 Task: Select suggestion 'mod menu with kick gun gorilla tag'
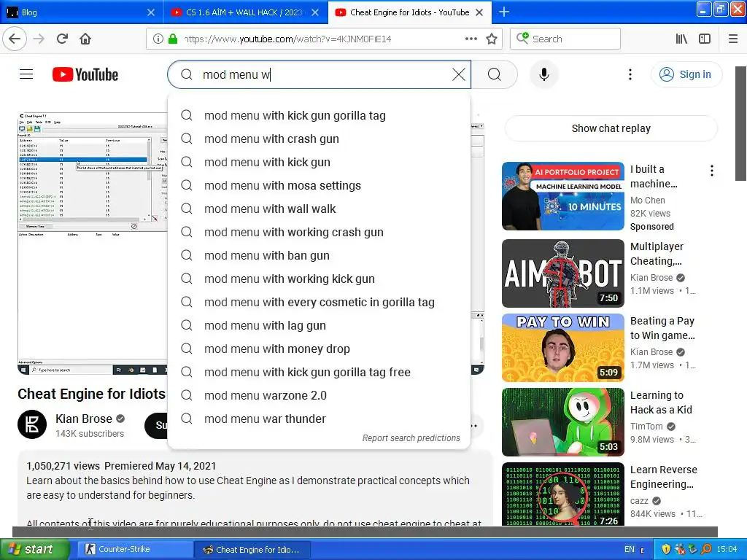[320, 115]
